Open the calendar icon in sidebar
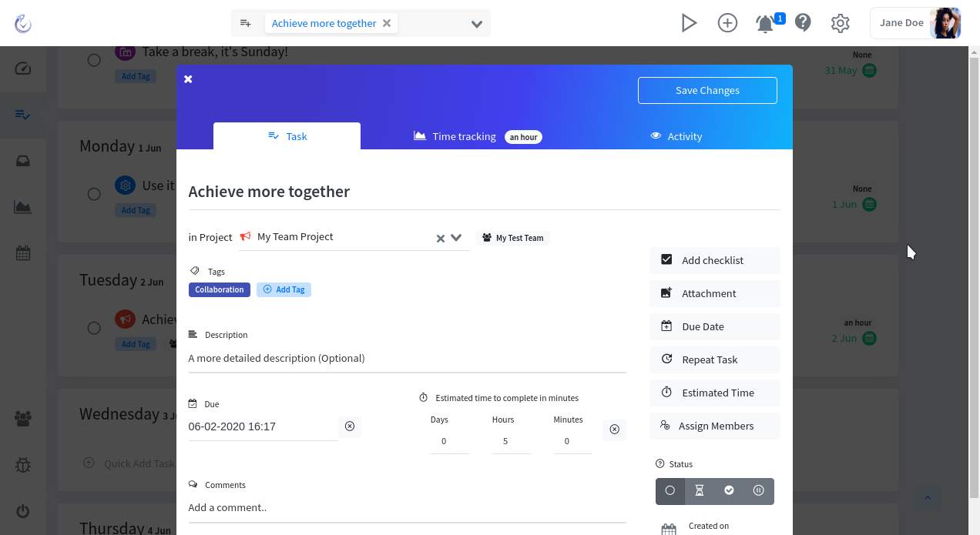980x535 pixels. coord(23,252)
